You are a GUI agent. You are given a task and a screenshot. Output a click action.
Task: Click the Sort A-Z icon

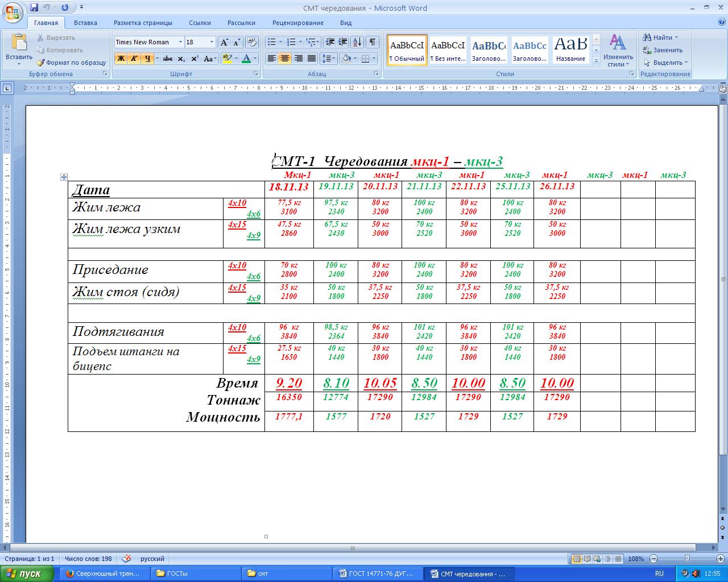(x=357, y=42)
